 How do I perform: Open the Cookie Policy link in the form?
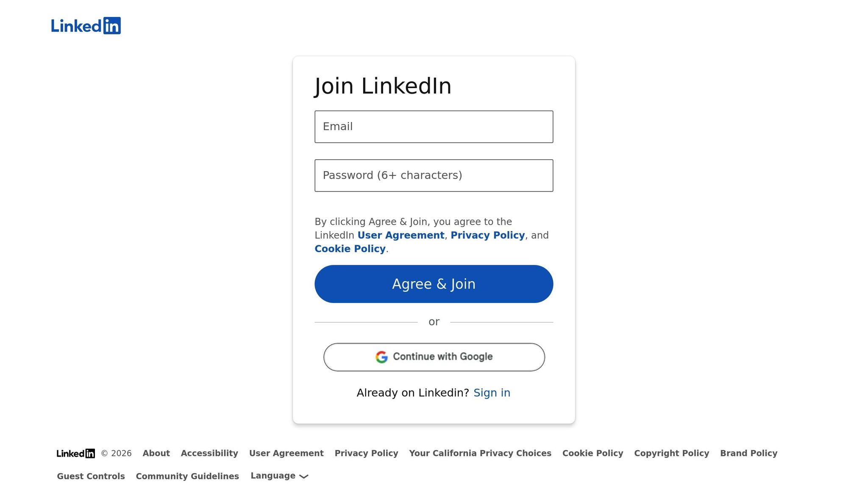point(350,249)
